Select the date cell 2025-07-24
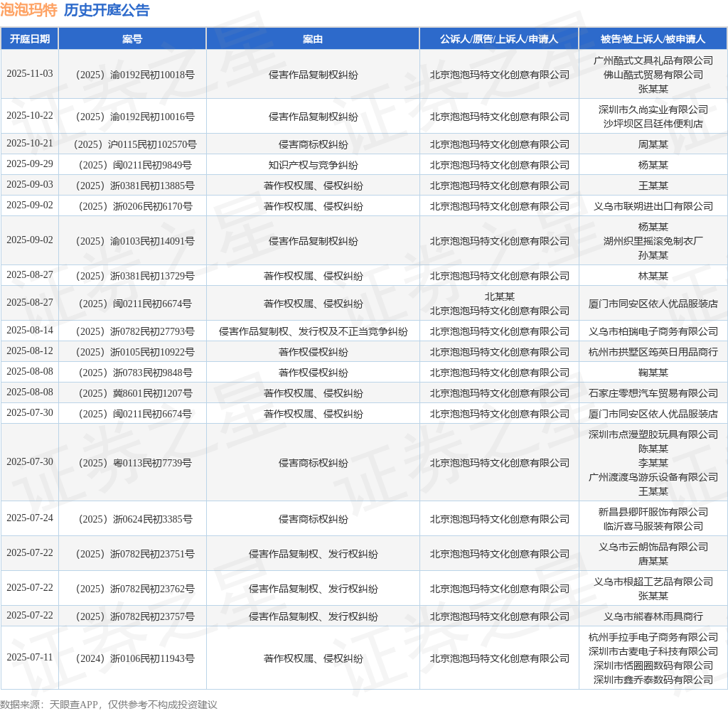This screenshot has width=728, height=711. (x=30, y=518)
